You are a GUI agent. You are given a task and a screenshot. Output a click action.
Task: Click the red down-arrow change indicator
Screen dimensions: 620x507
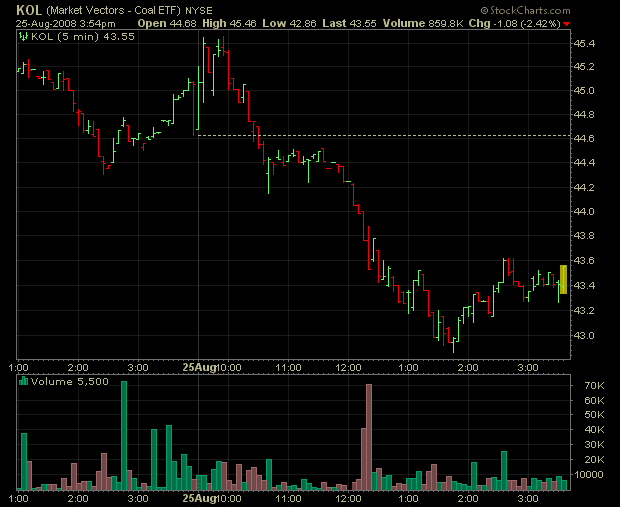pos(567,24)
